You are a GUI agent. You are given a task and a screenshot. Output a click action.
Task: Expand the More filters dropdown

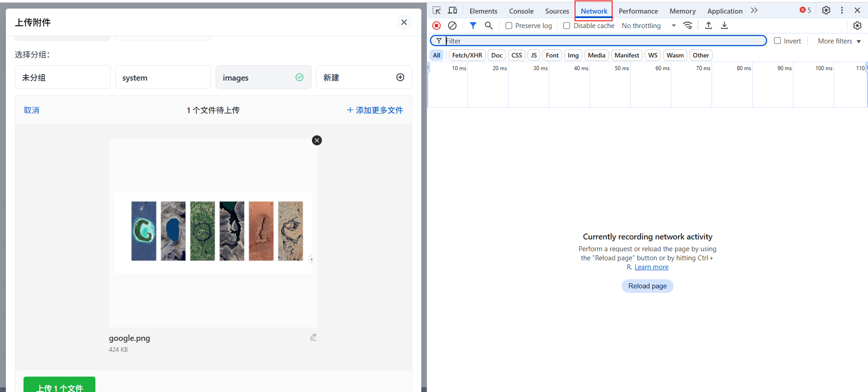pyautogui.click(x=839, y=41)
